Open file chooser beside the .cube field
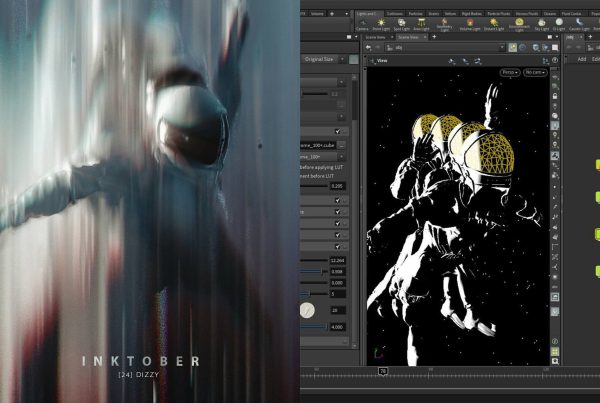 point(341,145)
